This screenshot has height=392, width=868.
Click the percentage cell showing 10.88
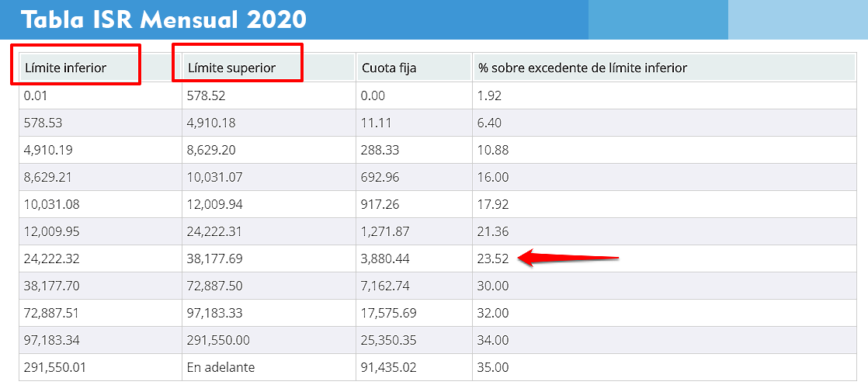pyautogui.click(x=494, y=150)
